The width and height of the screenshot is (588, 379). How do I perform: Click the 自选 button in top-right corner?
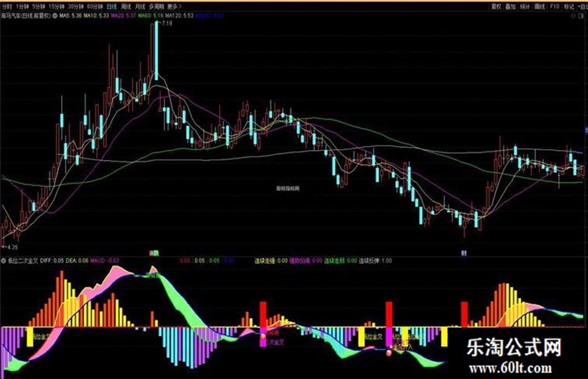click(583, 6)
